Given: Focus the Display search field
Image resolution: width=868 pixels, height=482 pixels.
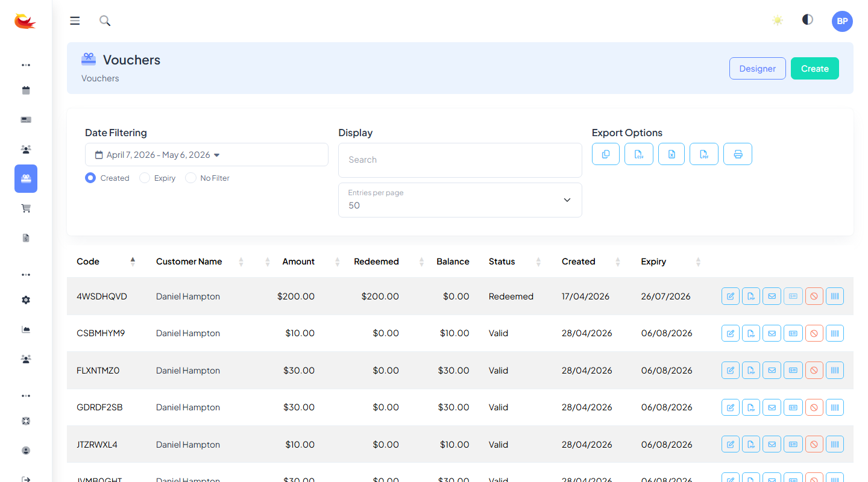Looking at the screenshot, I should [x=460, y=160].
